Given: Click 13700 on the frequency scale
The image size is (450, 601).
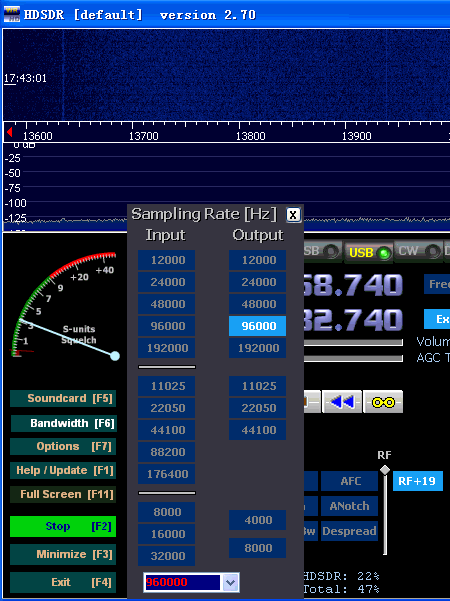Looking at the screenshot, I should (x=143, y=136).
